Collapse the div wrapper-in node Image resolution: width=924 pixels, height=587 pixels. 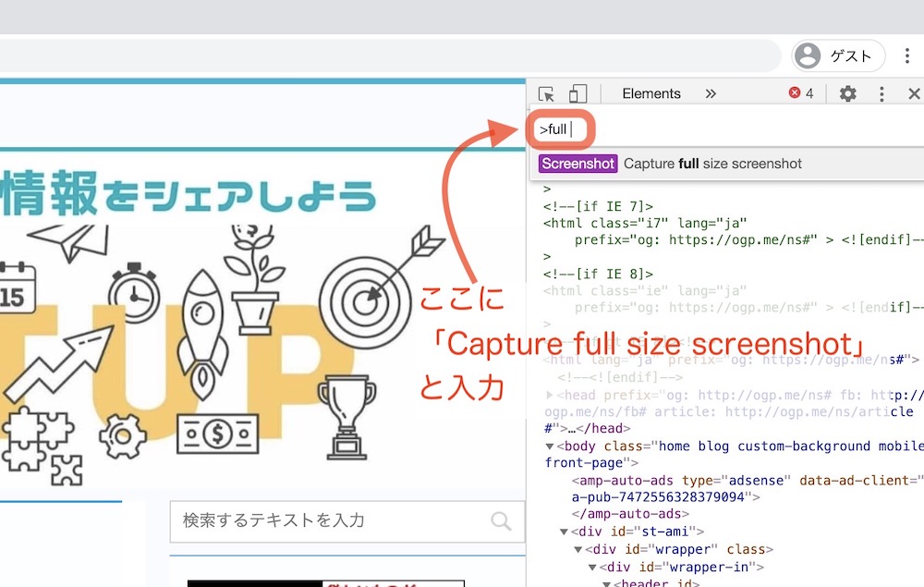pos(592,568)
